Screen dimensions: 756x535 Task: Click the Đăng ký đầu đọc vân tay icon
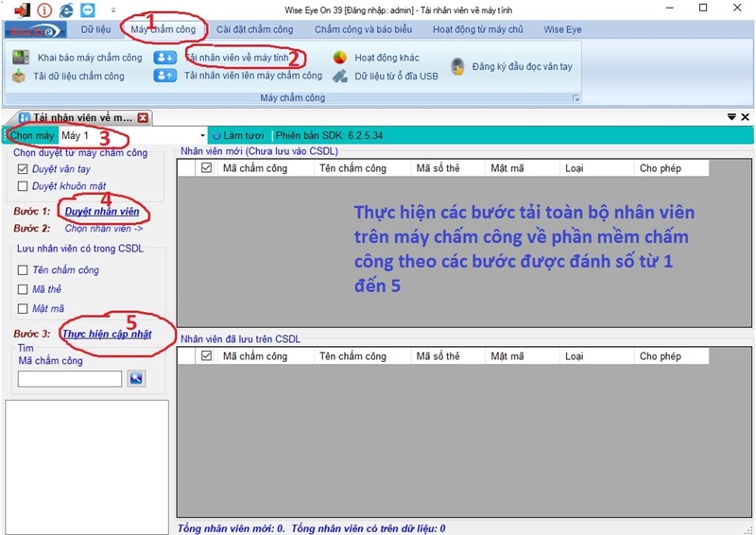tap(457, 66)
